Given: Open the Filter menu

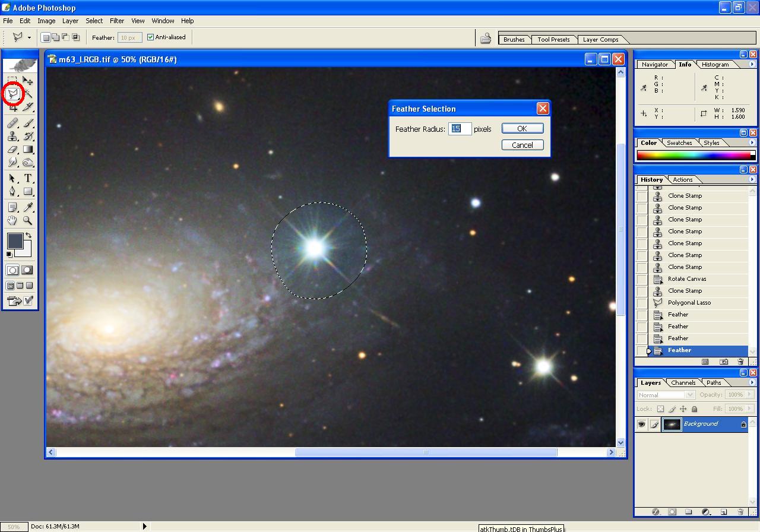Looking at the screenshot, I should click(x=116, y=21).
